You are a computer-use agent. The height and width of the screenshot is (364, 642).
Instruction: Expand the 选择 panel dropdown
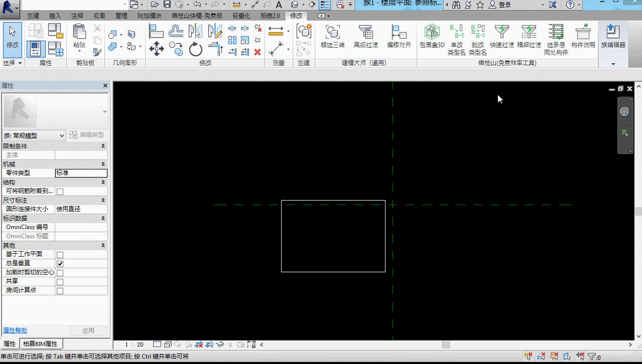pos(13,63)
